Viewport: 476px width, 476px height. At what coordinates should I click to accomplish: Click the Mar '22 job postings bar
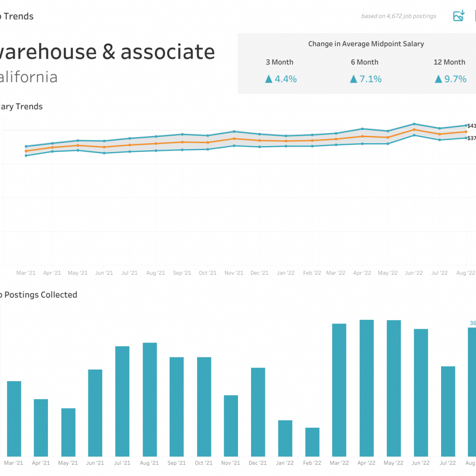339,390
